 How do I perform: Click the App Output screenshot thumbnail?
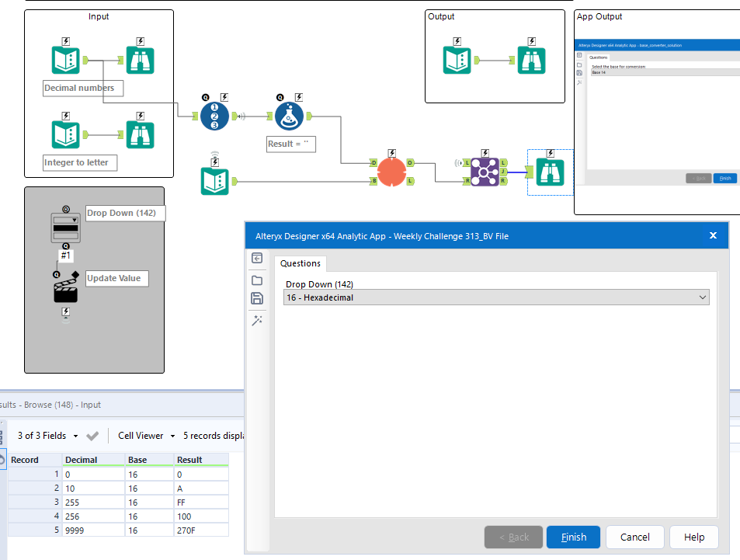657,113
